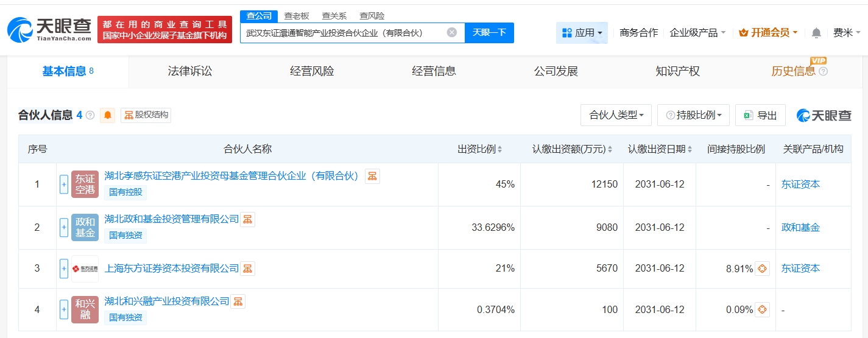
Task: Open 湖北孝感东证空港产业投资母基金管理合伙企业 link
Action: [232, 176]
